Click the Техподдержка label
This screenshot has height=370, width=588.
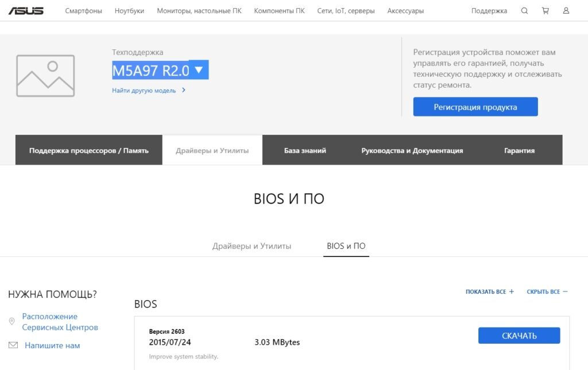tap(137, 52)
